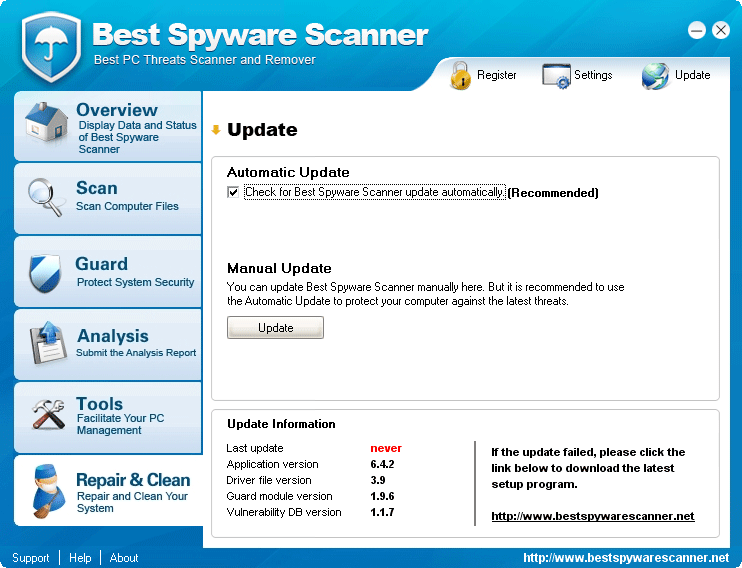The width and height of the screenshot is (742, 568).
Task: Click the Guard shield icon
Action: tap(45, 273)
